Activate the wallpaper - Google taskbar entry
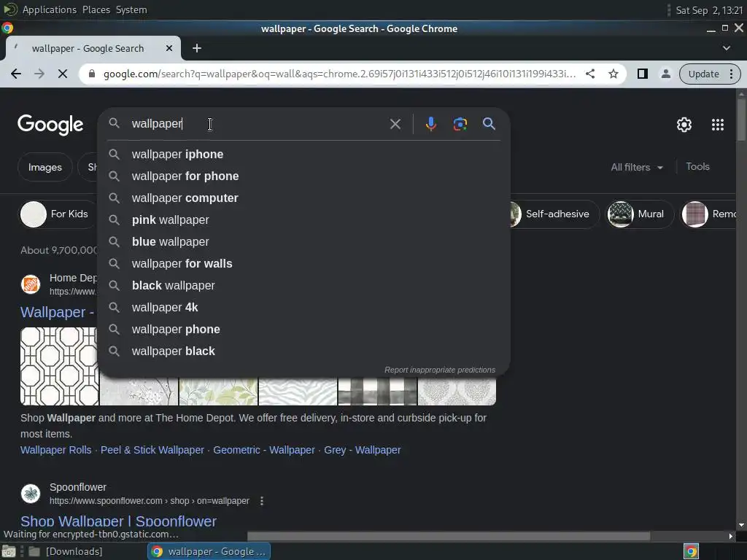 coord(209,551)
